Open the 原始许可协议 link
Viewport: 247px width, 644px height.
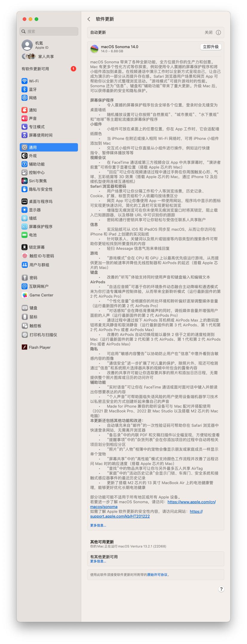(157, 575)
